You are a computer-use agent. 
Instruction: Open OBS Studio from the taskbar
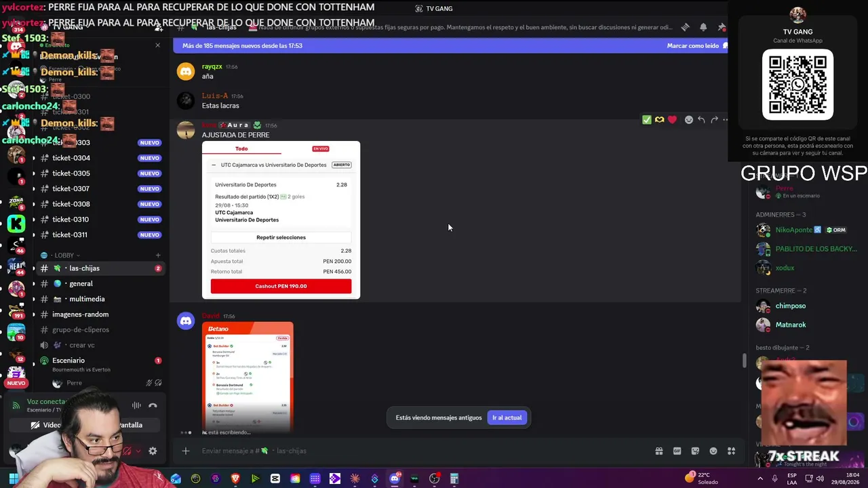pyautogui.click(x=435, y=479)
